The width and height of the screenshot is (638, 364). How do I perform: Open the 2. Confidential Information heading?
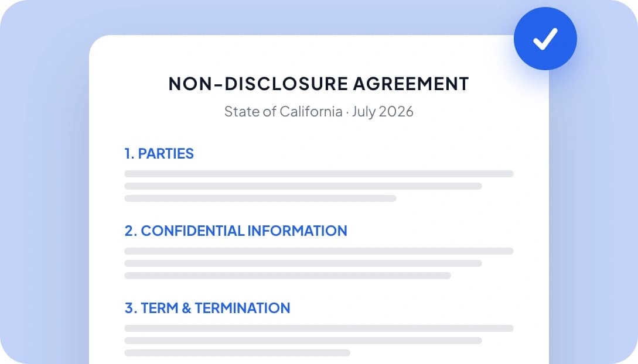(x=236, y=231)
